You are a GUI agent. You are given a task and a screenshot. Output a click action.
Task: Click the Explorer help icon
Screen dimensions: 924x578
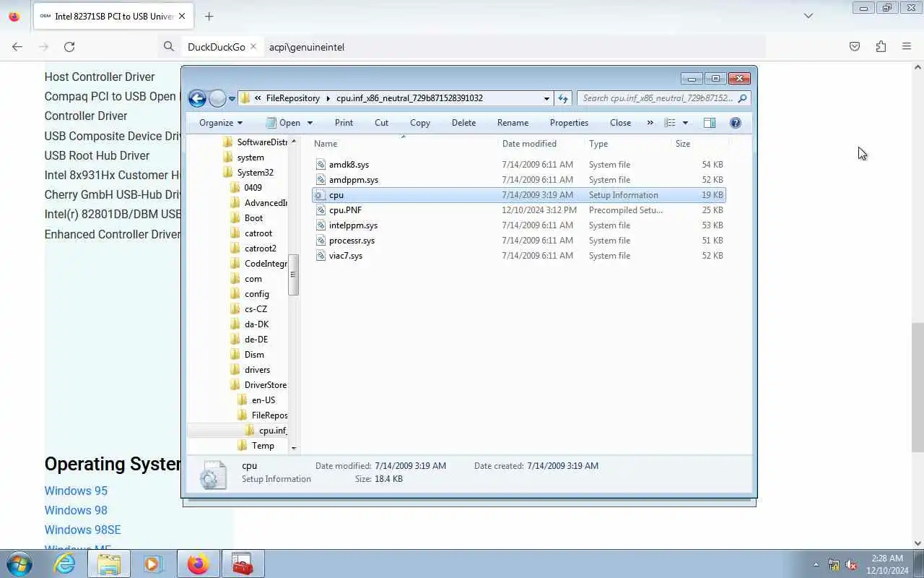coord(736,123)
